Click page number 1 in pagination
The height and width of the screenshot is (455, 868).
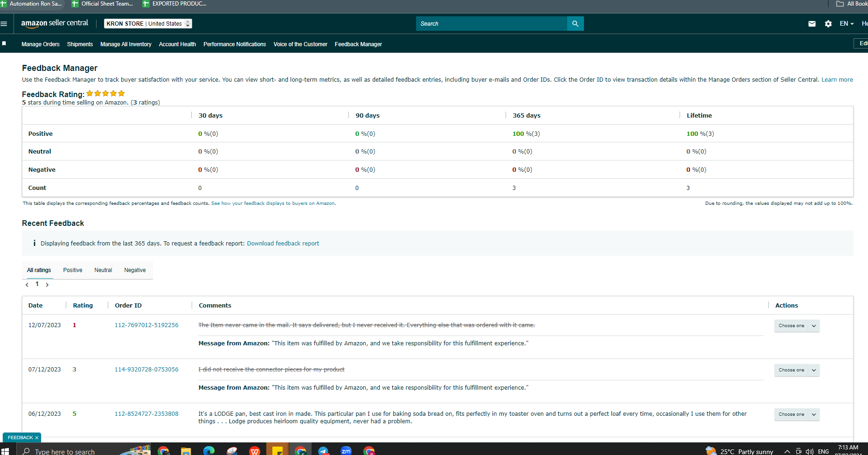tap(37, 284)
